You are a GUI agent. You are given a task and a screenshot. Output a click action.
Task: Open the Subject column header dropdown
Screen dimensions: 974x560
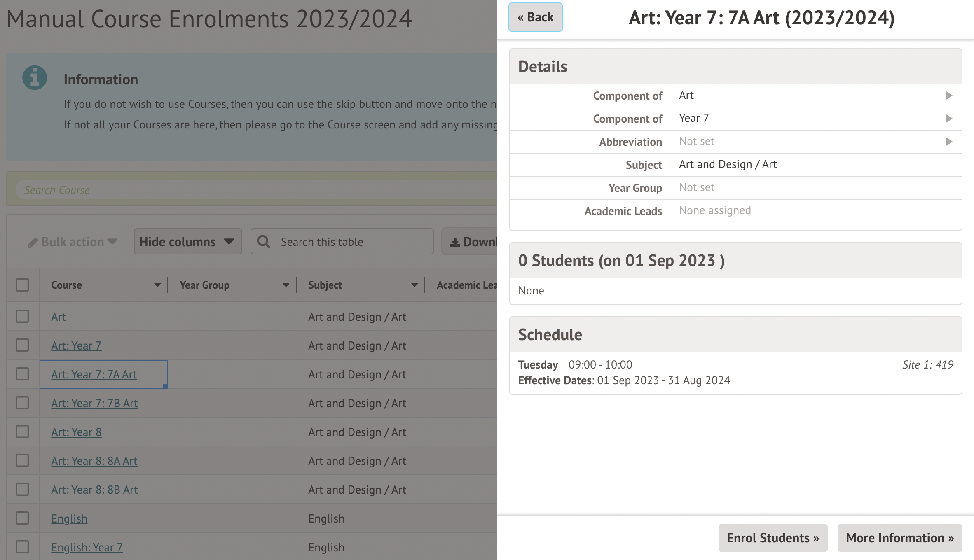[414, 285]
